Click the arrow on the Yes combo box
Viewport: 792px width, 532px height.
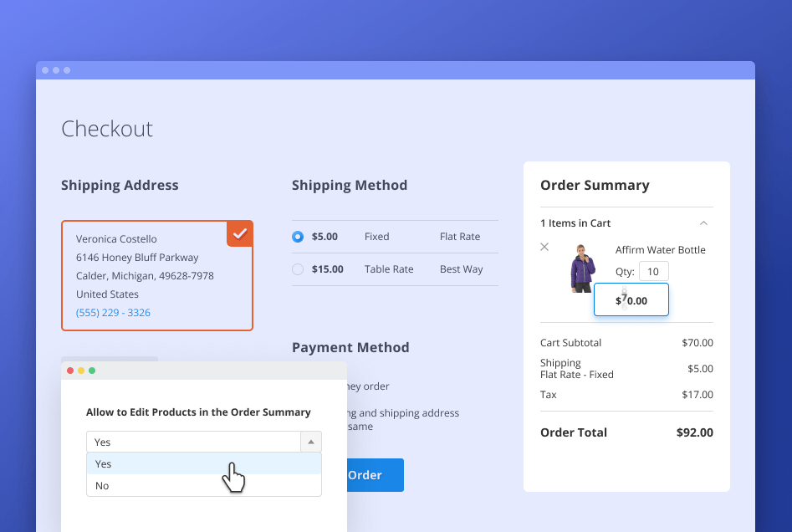pos(311,441)
